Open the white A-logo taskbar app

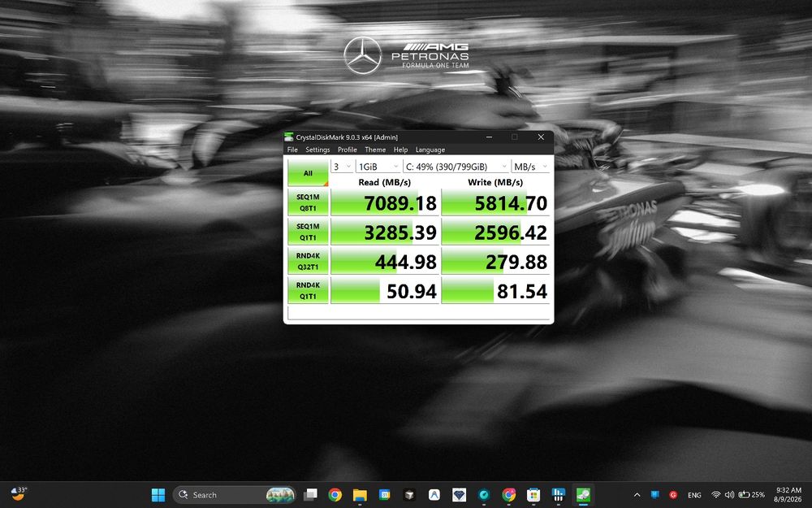pyautogui.click(x=434, y=494)
